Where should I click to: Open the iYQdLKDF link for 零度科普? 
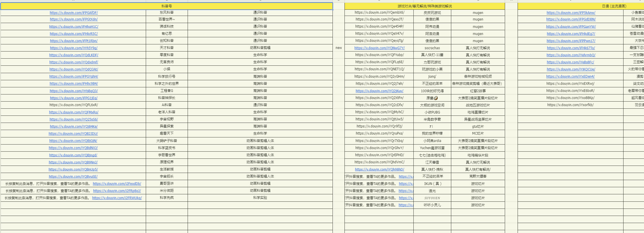74,55
